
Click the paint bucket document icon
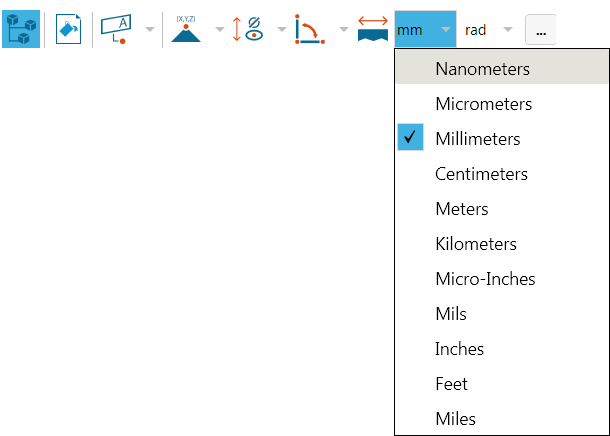[x=68, y=29]
